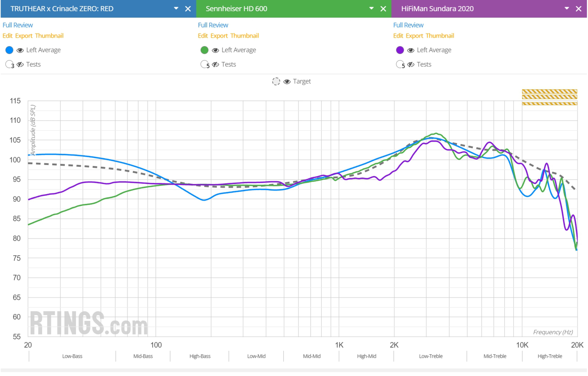
Task: Show HiFiMan Sundara Tests crossed-eye icon
Action: [411, 64]
